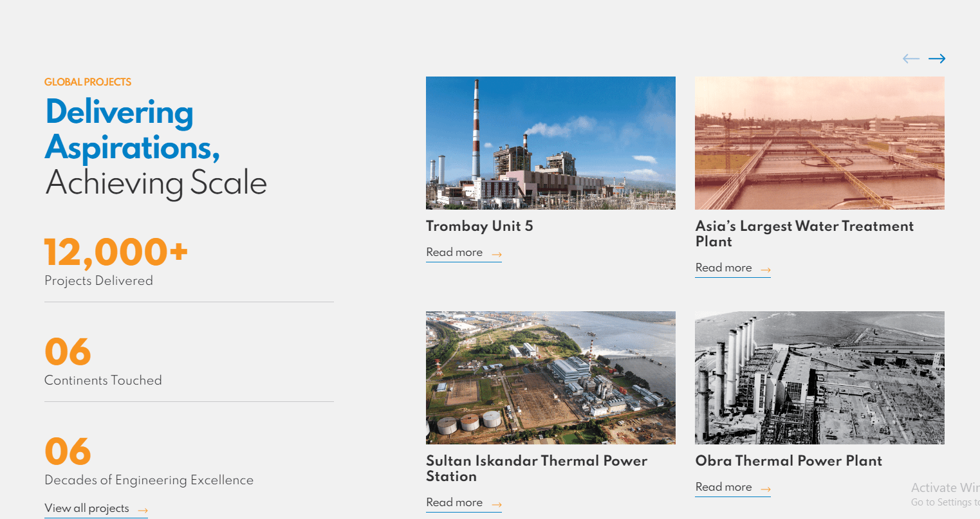The height and width of the screenshot is (519, 980).
Task: Click the arrow icon beside Obra Read more
Action: point(766,489)
